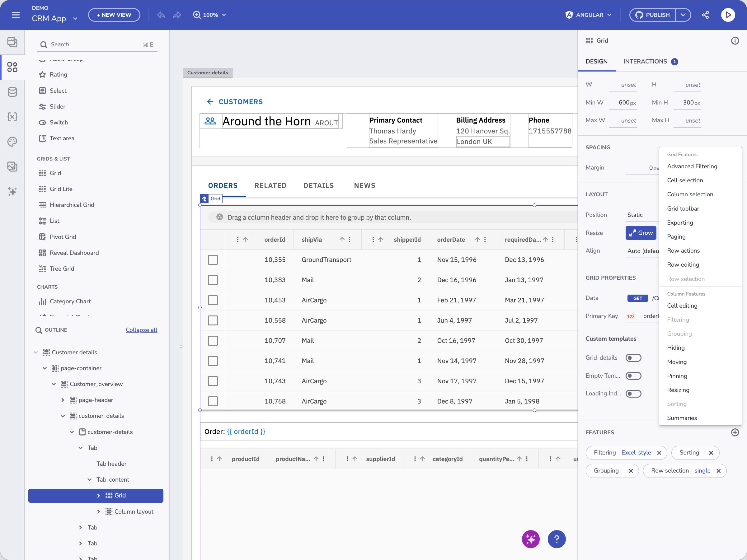Open the data sources database icon
Image resolution: width=747 pixels, height=560 pixels.
tap(12, 92)
